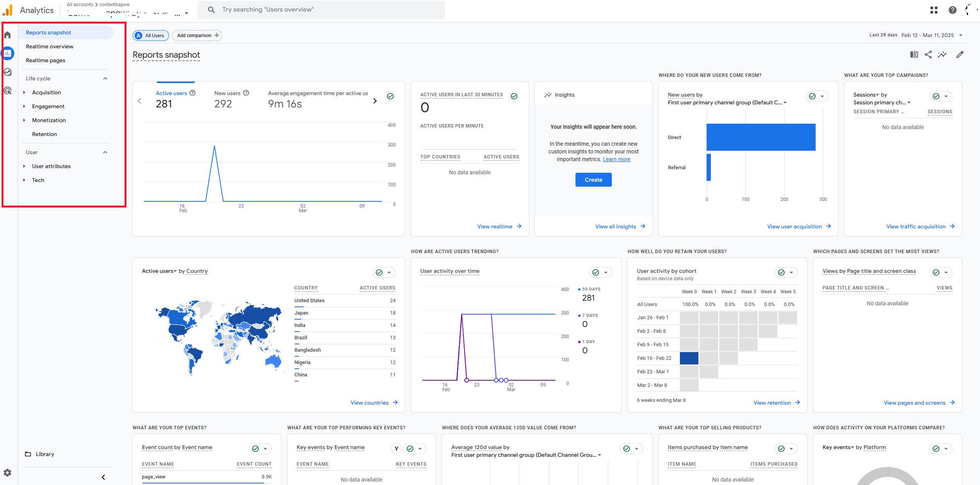Click the Direct channel bar
The image size is (980, 485).
(x=761, y=137)
